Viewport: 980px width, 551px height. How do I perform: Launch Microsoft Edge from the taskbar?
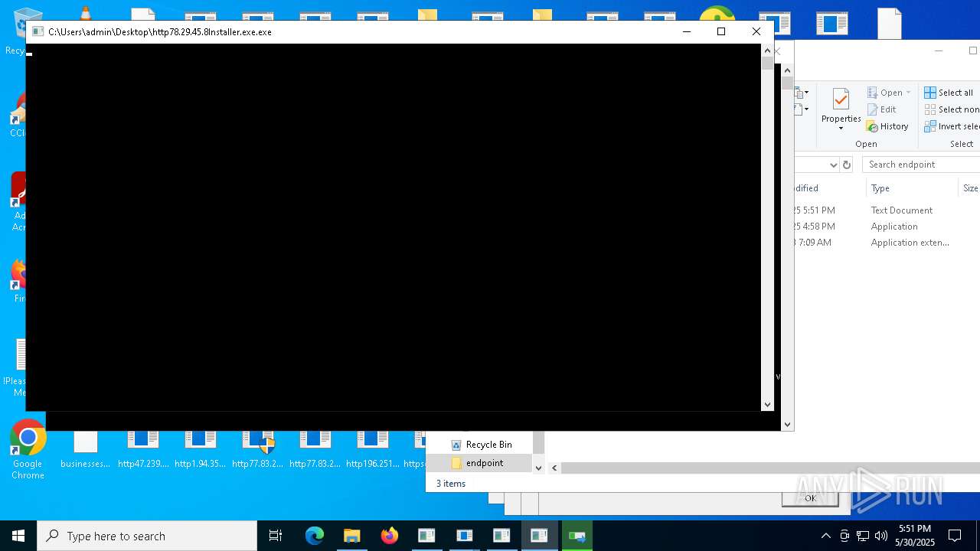coord(315,536)
